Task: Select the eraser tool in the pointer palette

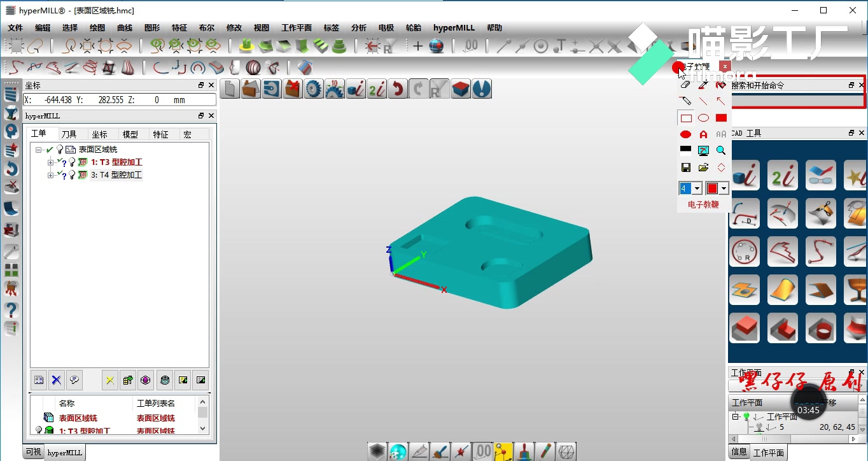Action: tap(685, 84)
